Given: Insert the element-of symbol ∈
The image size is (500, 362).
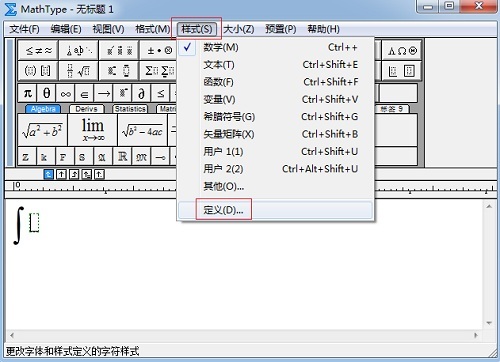Looking at the screenshot, I should pos(85,93).
